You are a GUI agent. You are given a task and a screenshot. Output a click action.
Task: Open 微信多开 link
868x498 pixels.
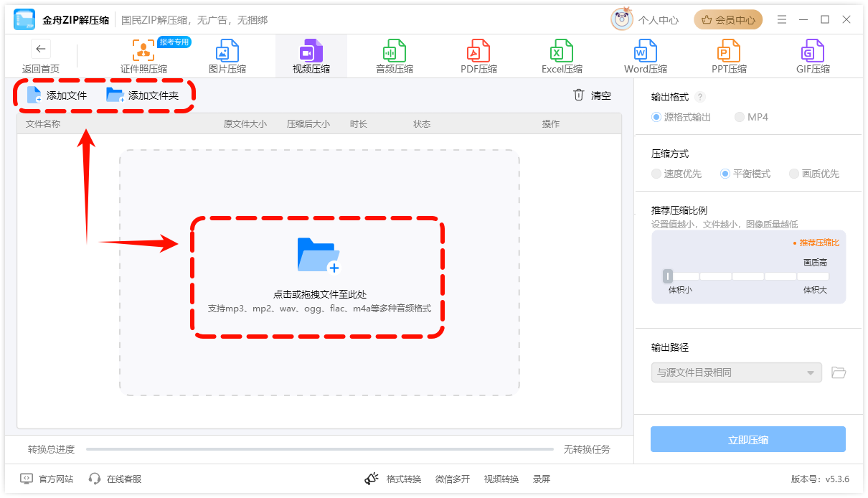coord(453,479)
